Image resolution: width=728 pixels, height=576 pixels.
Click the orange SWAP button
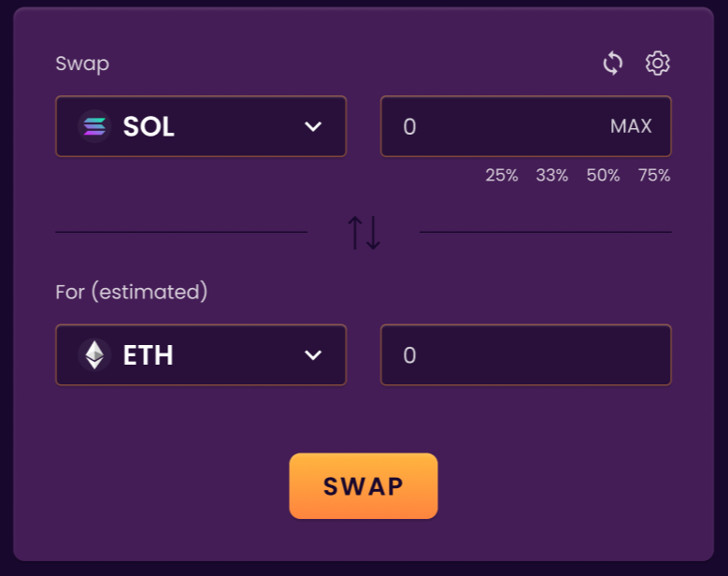[x=364, y=486]
